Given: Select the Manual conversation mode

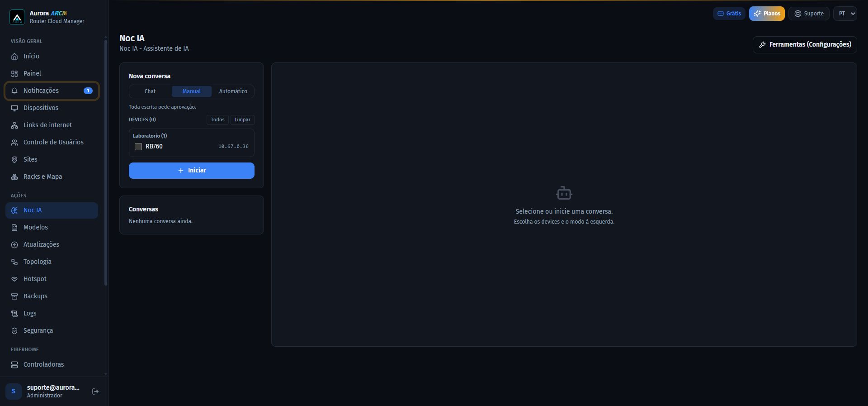Looking at the screenshot, I should (x=192, y=91).
